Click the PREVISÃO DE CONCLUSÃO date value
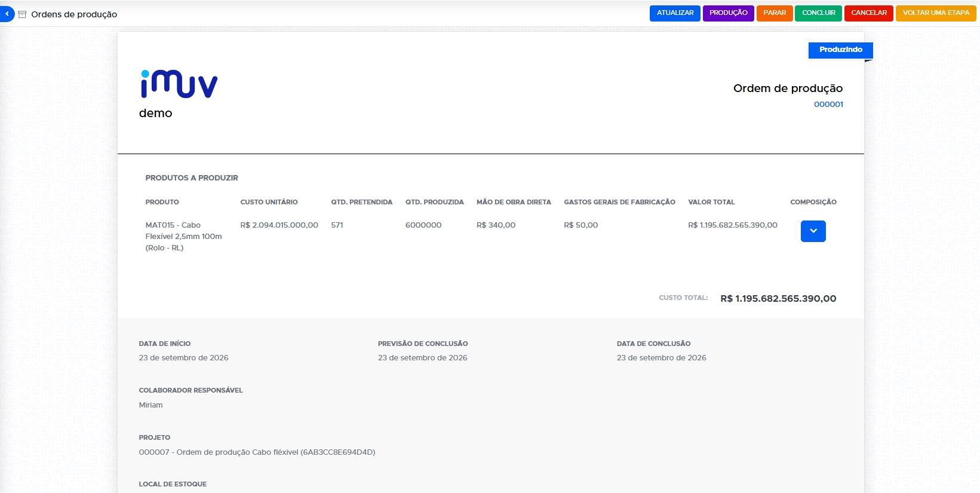This screenshot has width=980, height=493. 423,358
